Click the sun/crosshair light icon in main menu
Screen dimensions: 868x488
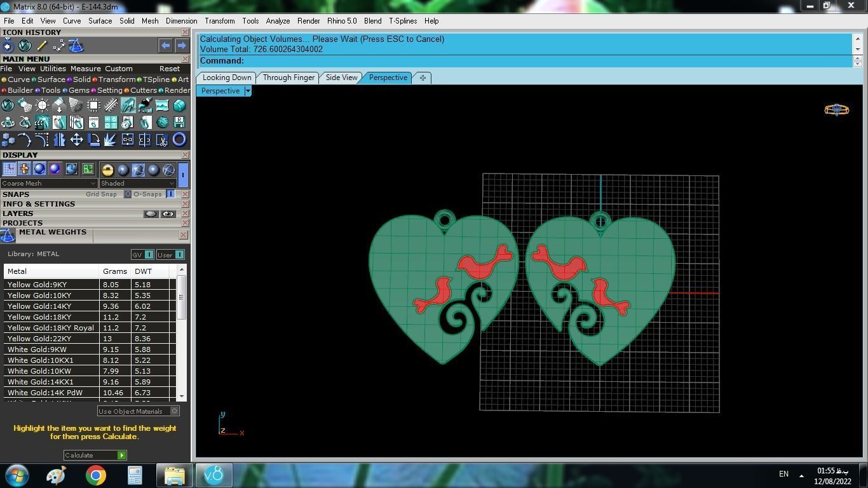point(42,105)
